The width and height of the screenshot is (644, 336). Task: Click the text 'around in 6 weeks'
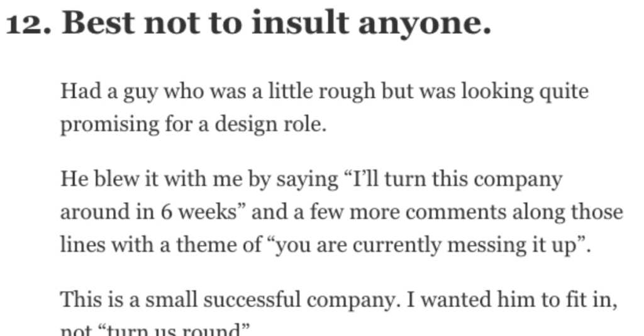tap(148, 212)
